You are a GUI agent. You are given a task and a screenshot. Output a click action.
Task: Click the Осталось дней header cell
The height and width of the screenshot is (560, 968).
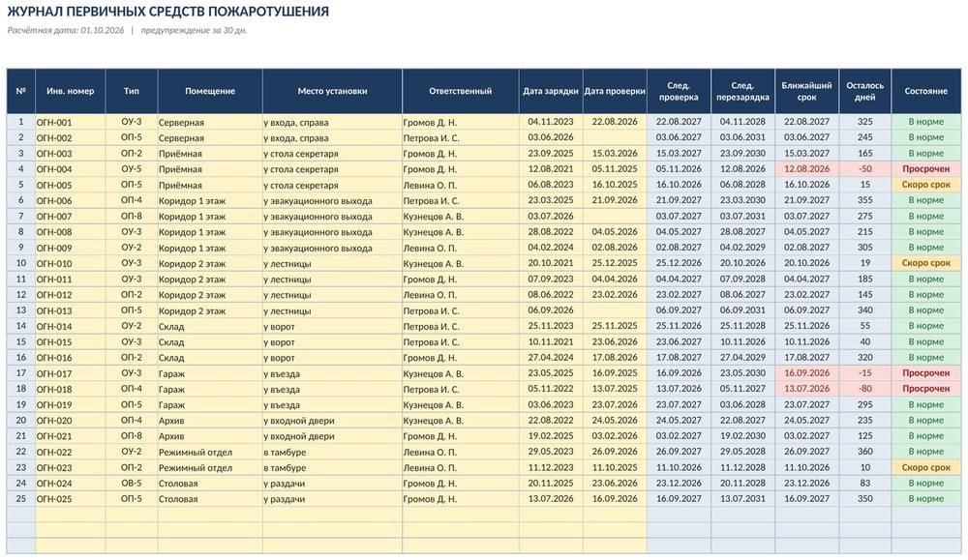pos(864,91)
